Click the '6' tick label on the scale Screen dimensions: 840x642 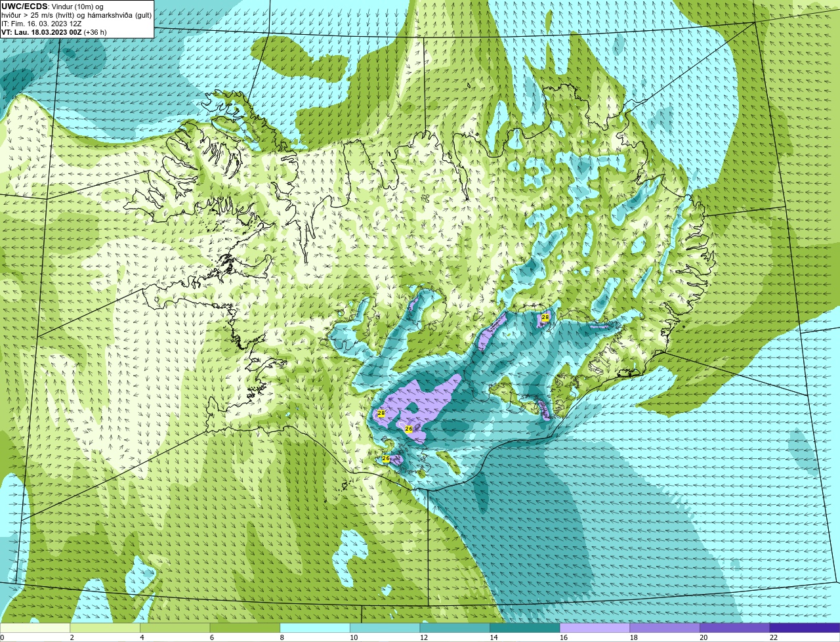click(x=212, y=637)
